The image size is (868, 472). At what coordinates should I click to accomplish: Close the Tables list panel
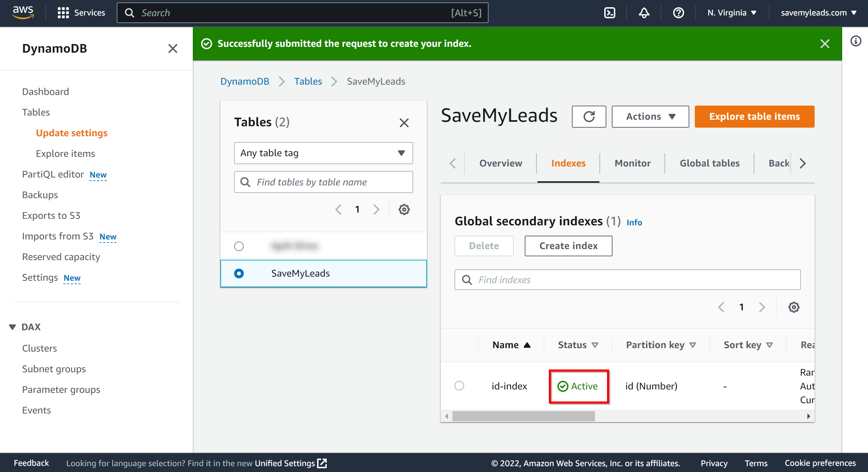(x=404, y=122)
